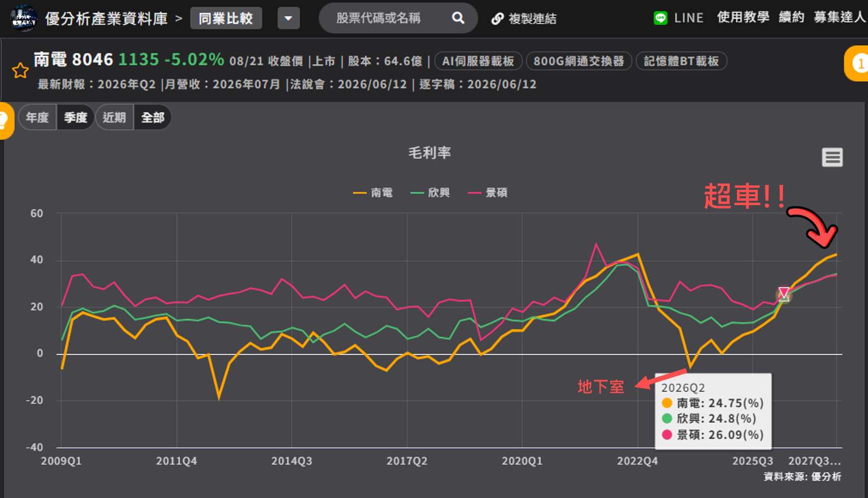This screenshot has height=498, width=868.
Task: Select the 800G網通交換器 tag
Action: [579, 61]
